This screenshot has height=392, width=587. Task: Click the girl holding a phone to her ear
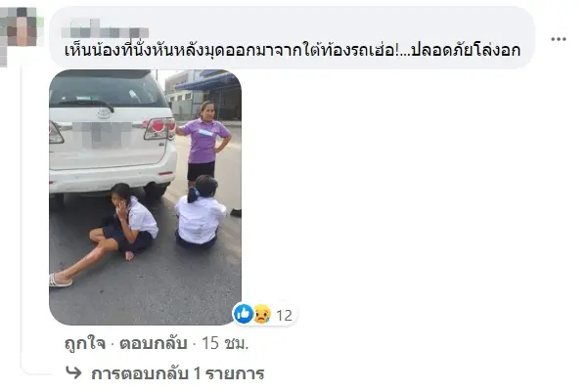(x=125, y=219)
